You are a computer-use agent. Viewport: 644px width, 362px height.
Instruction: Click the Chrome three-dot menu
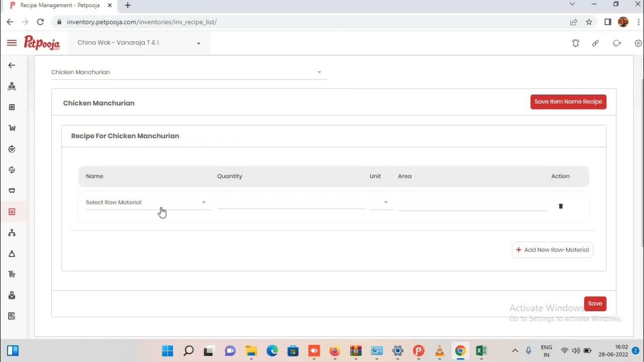(x=638, y=22)
